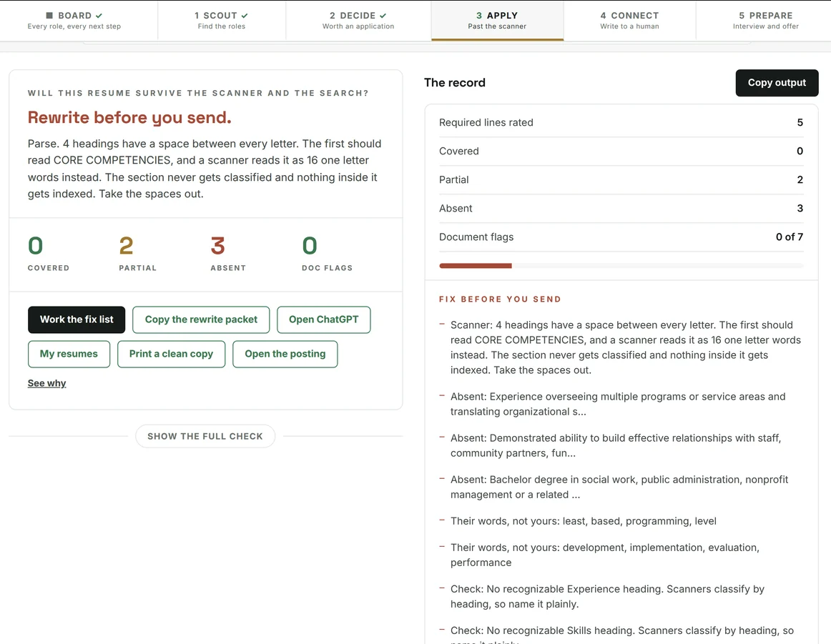This screenshot has width=831, height=644.
Task: Click Work the fix list button
Action: pyautogui.click(x=77, y=320)
